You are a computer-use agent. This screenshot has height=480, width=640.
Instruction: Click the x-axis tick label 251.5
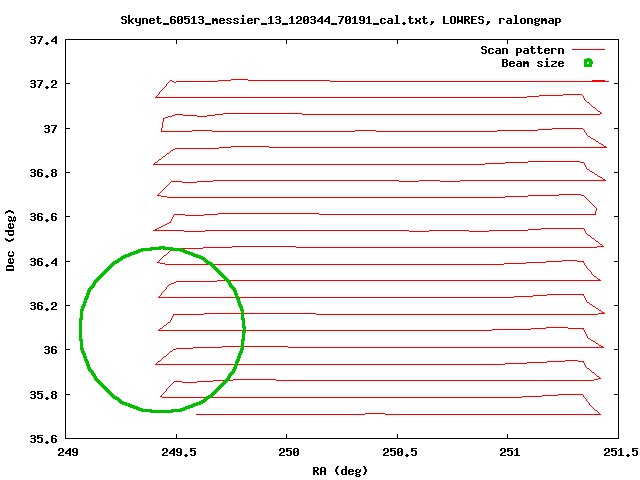(x=620, y=452)
